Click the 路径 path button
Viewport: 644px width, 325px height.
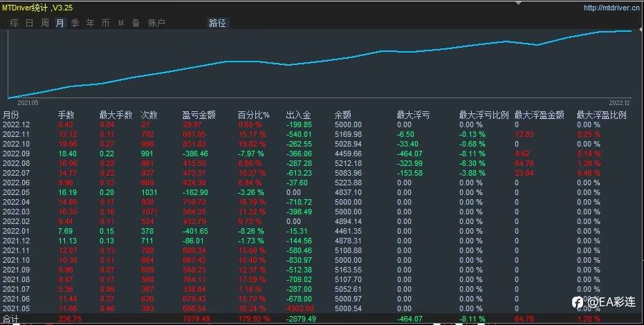tap(217, 23)
